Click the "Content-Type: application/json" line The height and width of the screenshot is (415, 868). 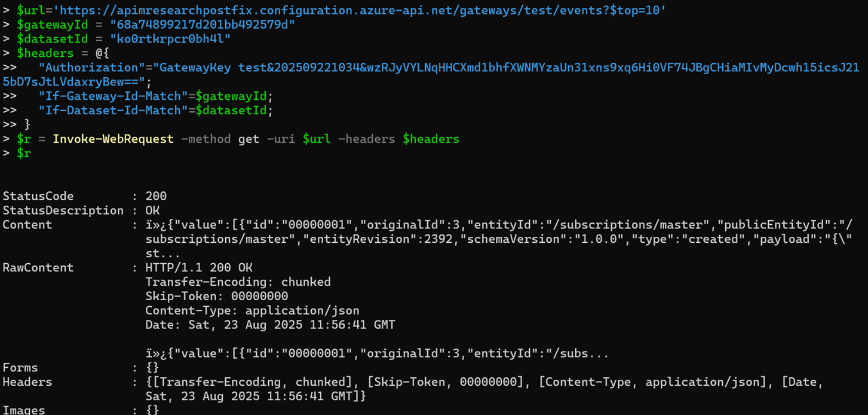(x=252, y=311)
